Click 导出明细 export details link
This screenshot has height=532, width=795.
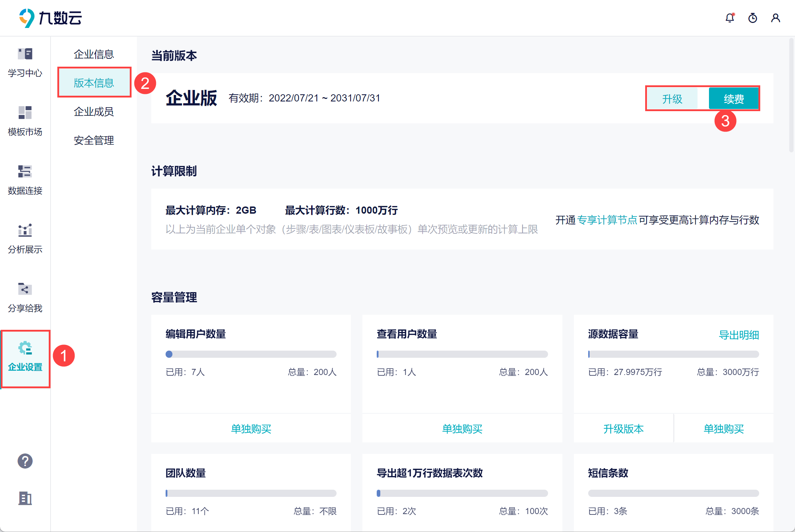(739, 335)
